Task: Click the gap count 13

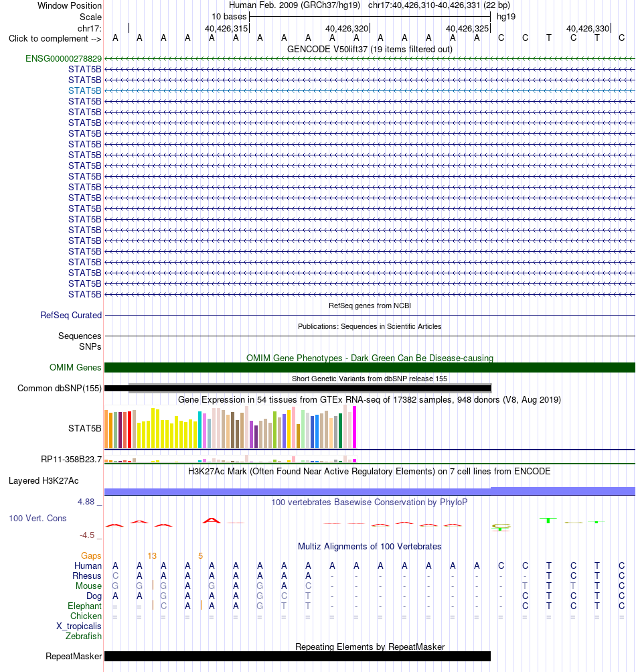Action: tap(152, 556)
